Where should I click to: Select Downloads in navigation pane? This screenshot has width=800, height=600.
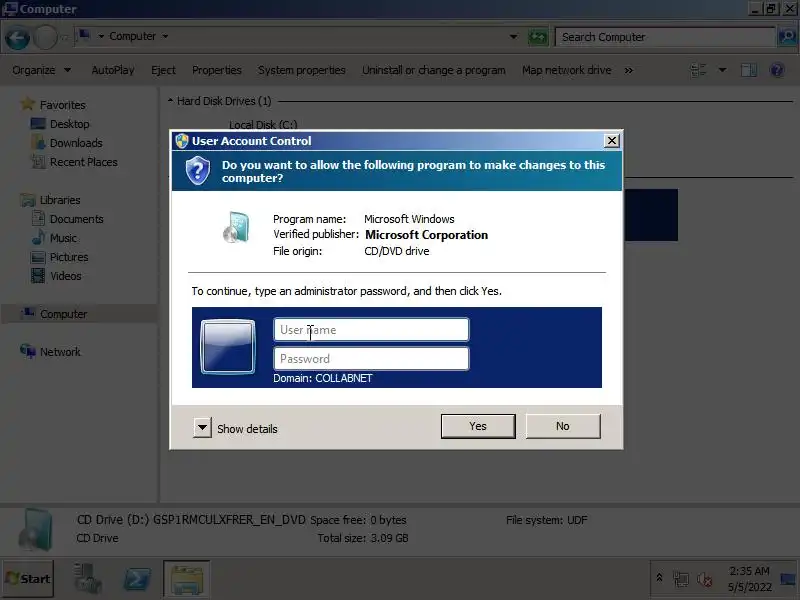(x=76, y=143)
